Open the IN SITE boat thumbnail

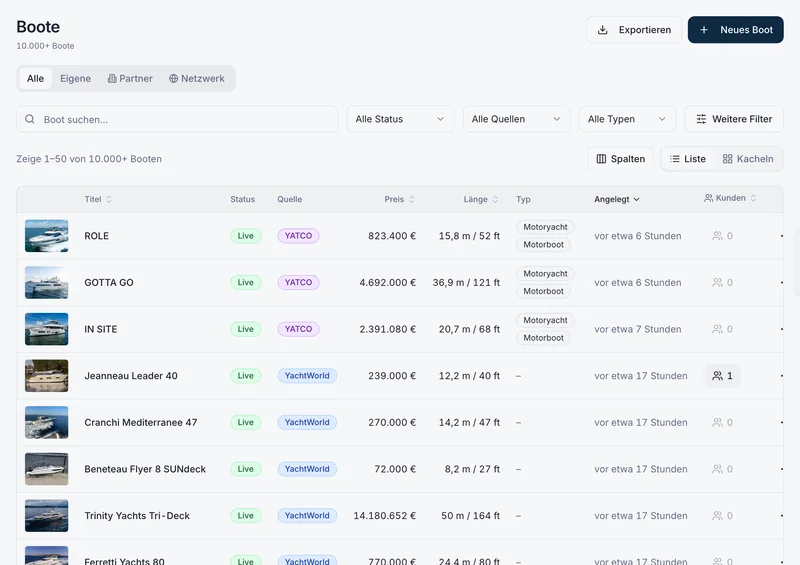coord(46,329)
